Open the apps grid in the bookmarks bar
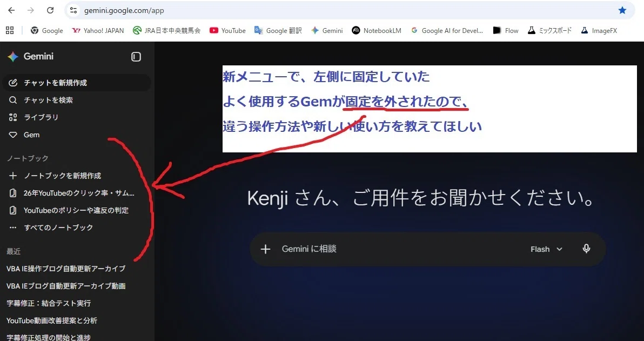 point(10,30)
